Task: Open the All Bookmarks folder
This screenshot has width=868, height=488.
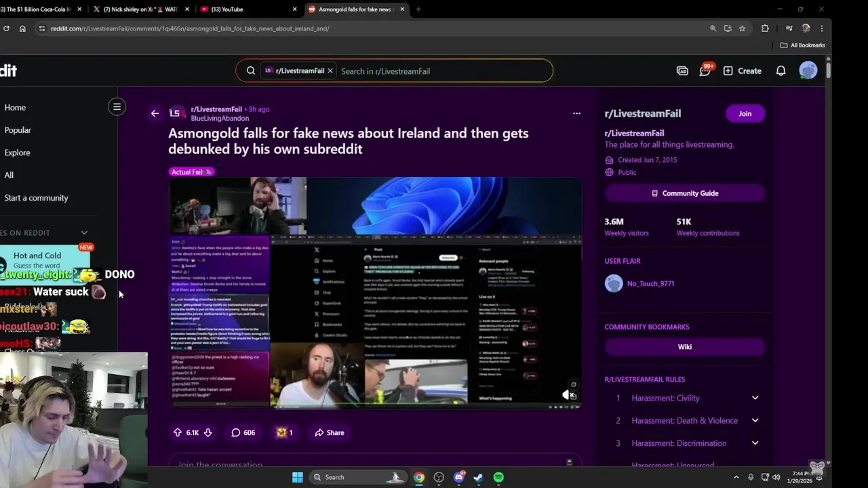Action: pyautogui.click(x=803, y=45)
